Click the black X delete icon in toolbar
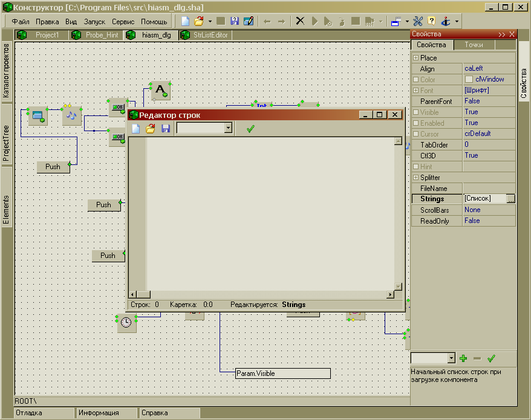The image size is (531, 420). (300, 21)
